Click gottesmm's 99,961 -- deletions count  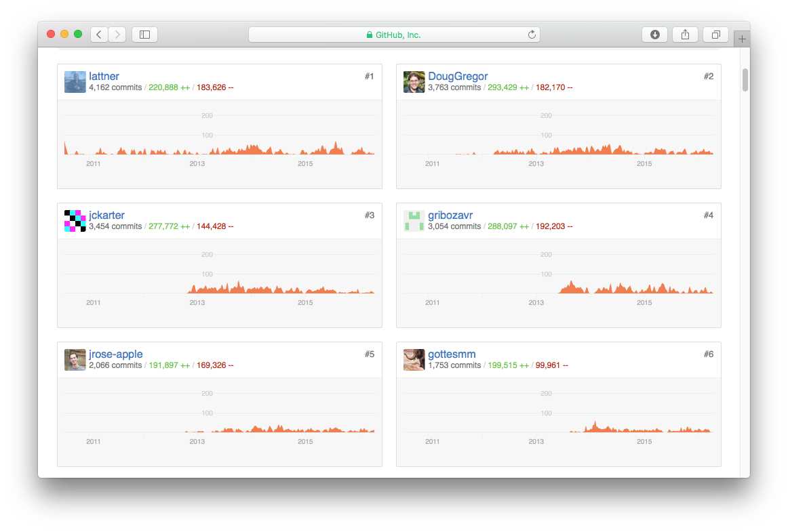coord(551,365)
